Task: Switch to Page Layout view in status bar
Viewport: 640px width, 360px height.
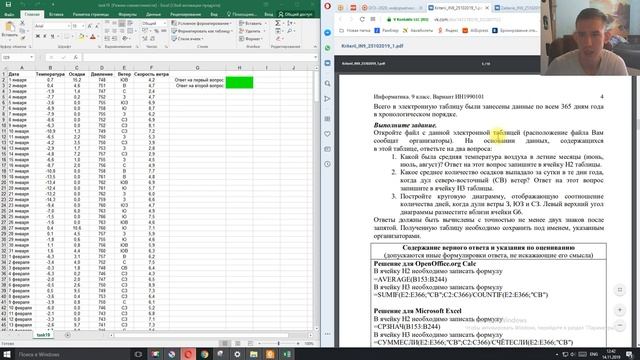Action: click(238, 344)
